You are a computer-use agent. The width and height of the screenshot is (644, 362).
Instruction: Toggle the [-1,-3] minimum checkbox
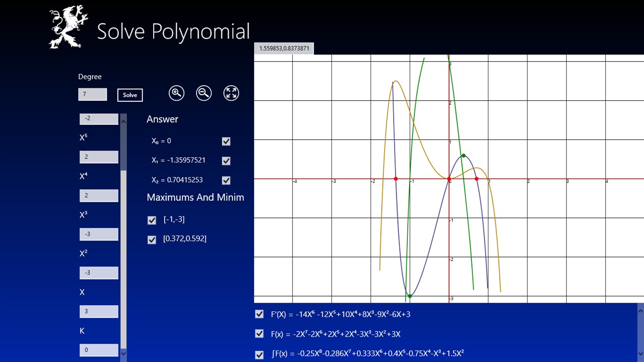coord(152,220)
